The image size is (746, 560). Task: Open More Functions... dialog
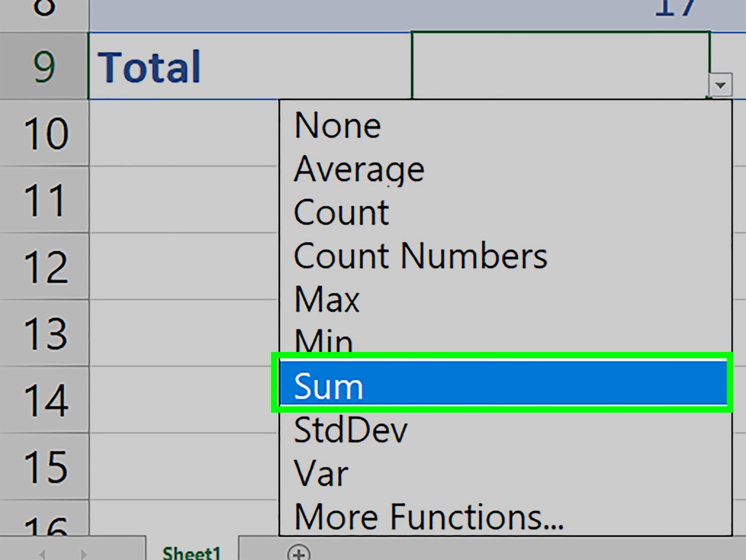pos(506,517)
